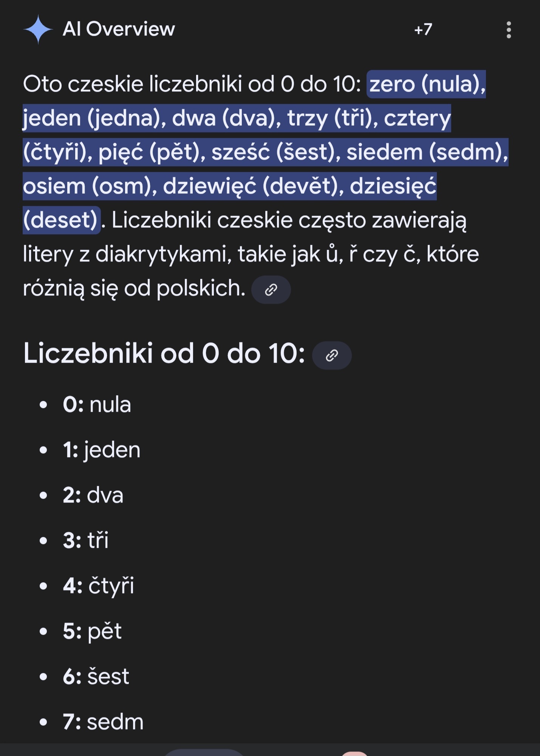Tap the AI Overview sparkle icon
Image resolution: width=540 pixels, height=756 pixels.
click(x=38, y=29)
